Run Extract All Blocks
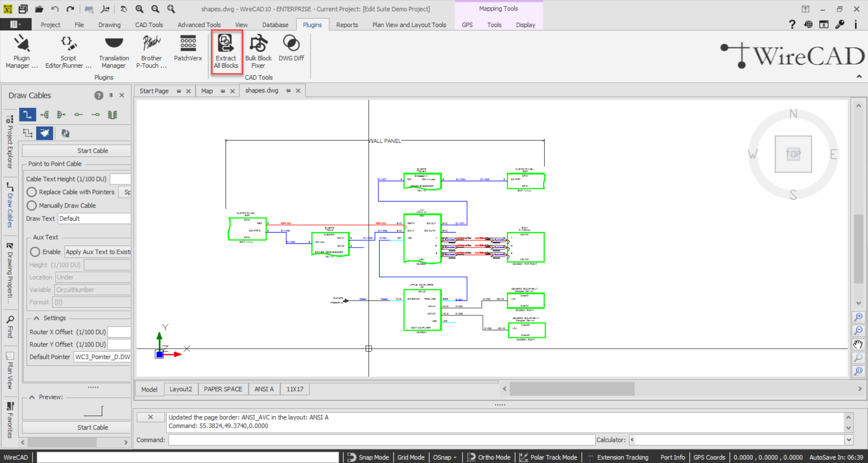868x463 pixels. [x=226, y=51]
